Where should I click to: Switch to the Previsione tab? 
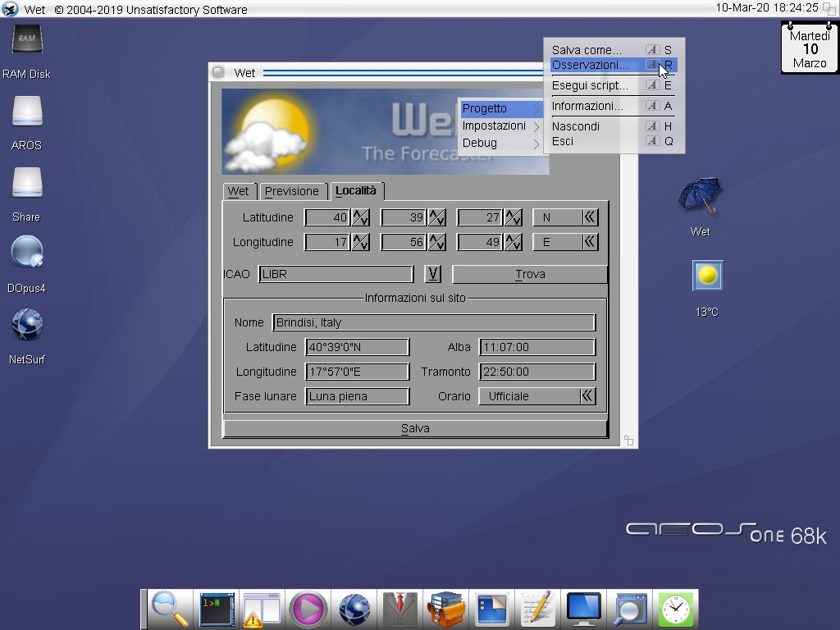(x=292, y=191)
